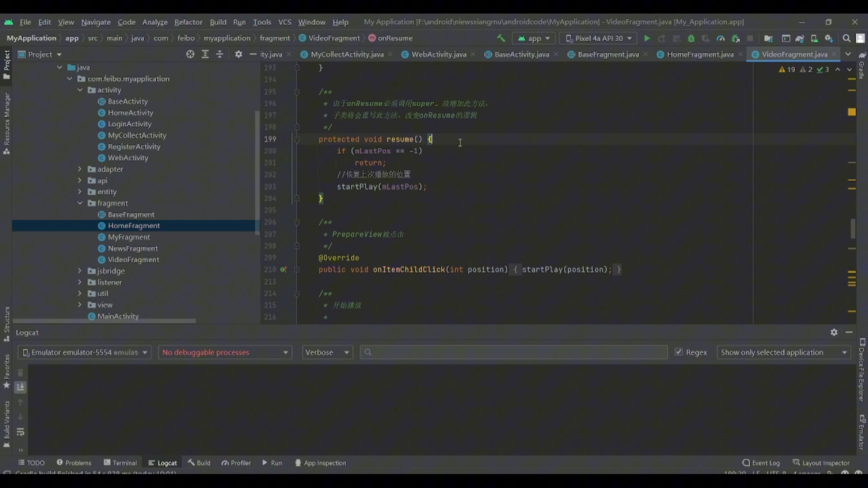Open the Pixel 4a API 30 device dropdown
Viewport: 868px width, 488px height.
click(x=599, y=38)
